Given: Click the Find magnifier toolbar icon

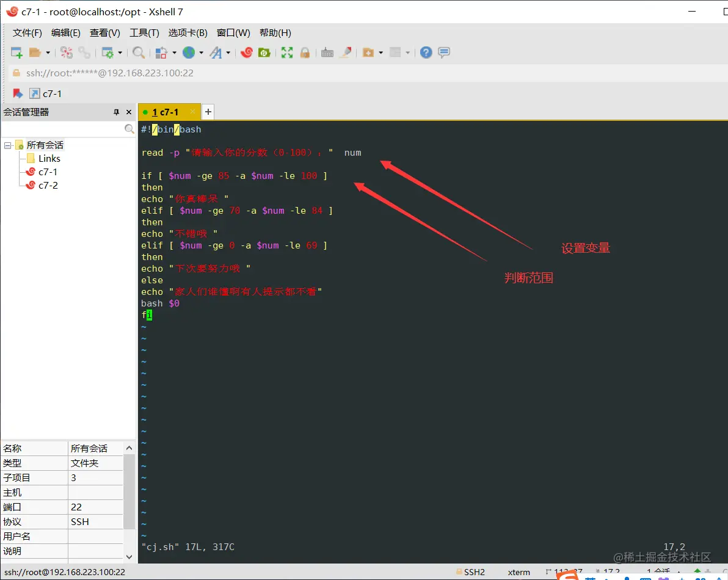Looking at the screenshot, I should coord(139,53).
